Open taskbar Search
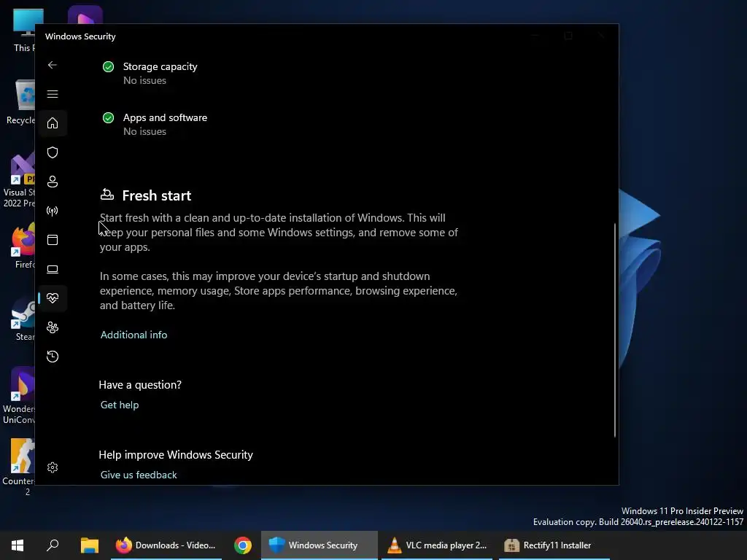 (53, 545)
